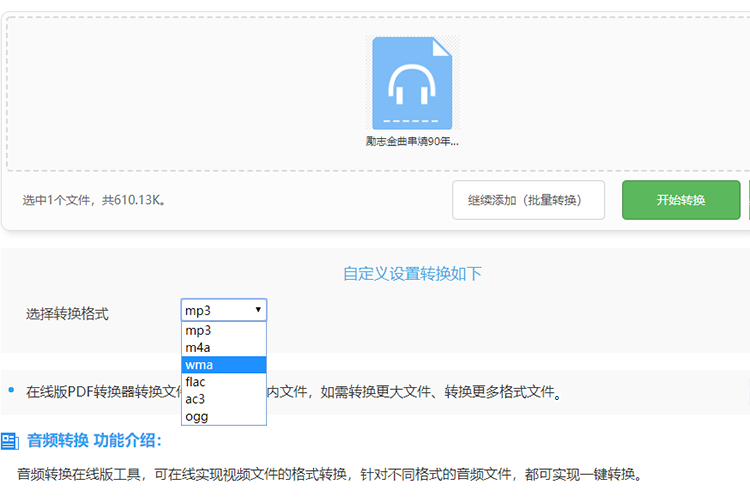This screenshot has height=497, width=750.
Task: Click the 音频转换在线版工具 description paragraph
Action: (x=330, y=475)
